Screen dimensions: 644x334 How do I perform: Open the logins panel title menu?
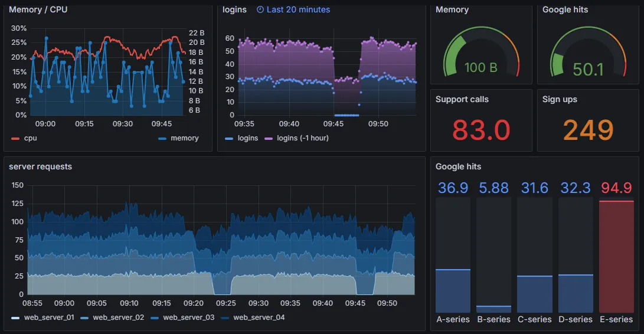(x=234, y=10)
